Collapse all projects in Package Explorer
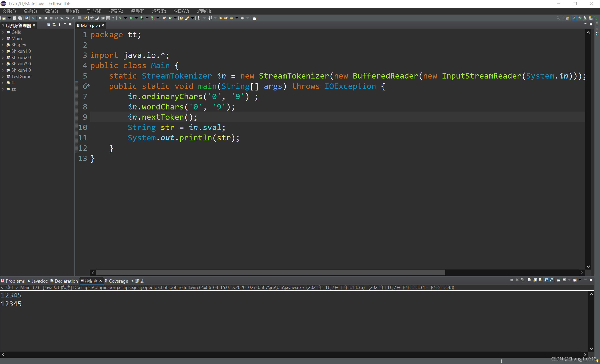The height and width of the screenshot is (364, 600). [49, 25]
